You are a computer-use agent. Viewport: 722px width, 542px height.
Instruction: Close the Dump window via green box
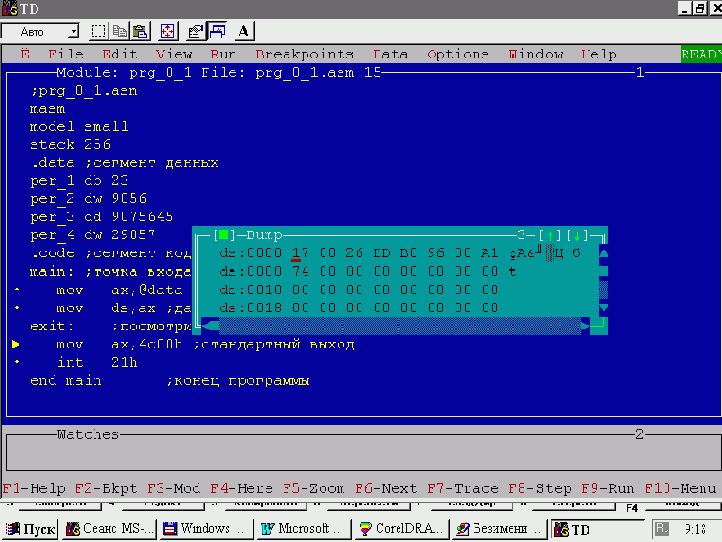(224, 235)
